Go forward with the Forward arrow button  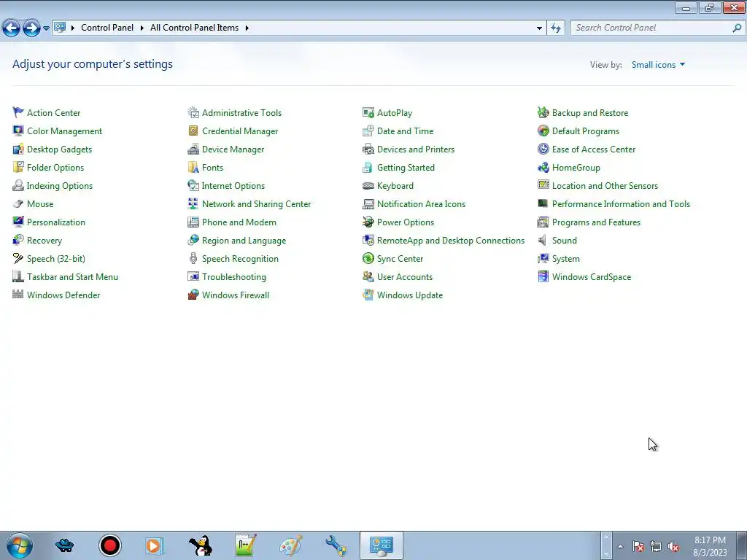(31, 28)
